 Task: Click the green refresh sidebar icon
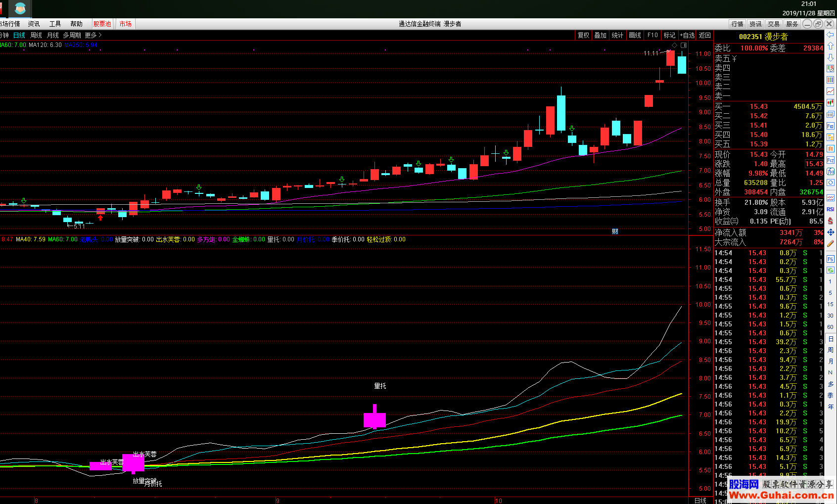(830, 270)
